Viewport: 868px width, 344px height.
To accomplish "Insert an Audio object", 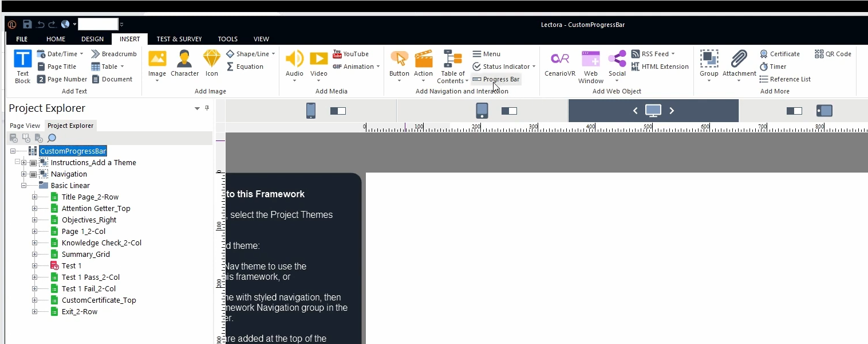I will coord(294,66).
